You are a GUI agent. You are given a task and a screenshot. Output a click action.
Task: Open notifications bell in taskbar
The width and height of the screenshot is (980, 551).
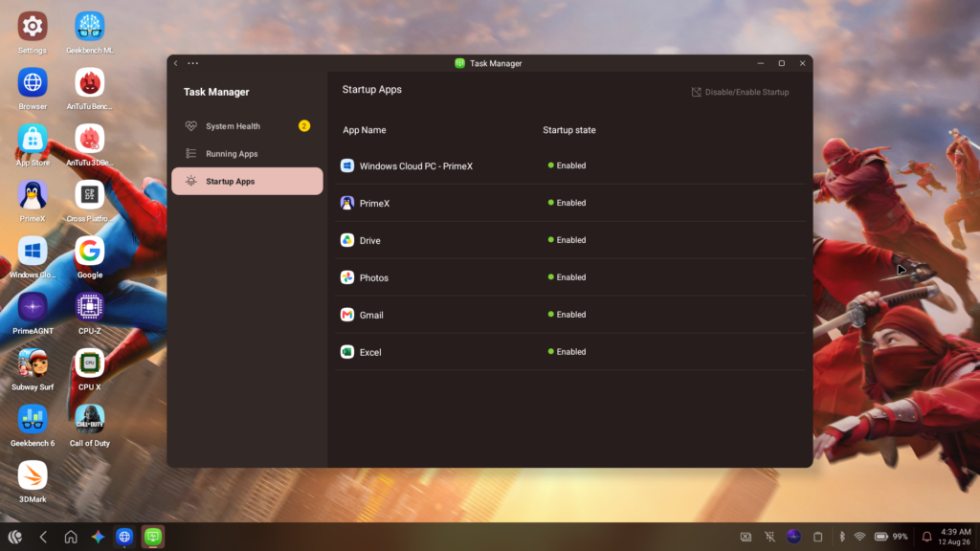pos(926,537)
